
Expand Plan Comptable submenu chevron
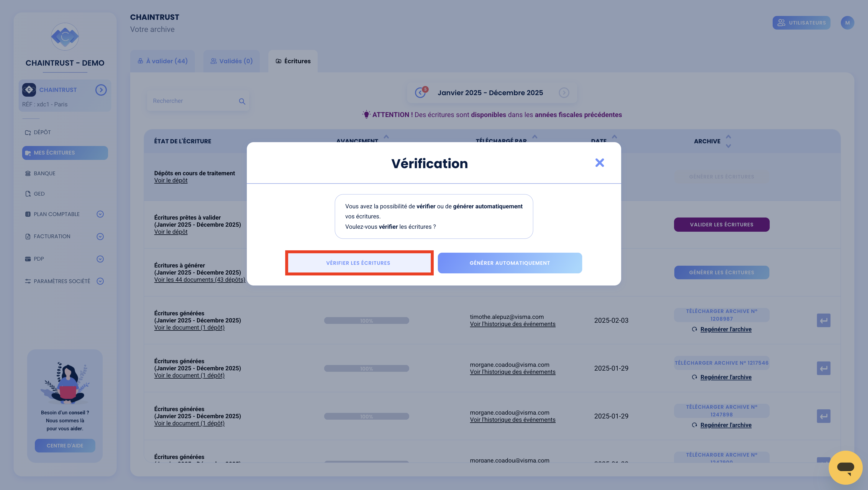100,214
